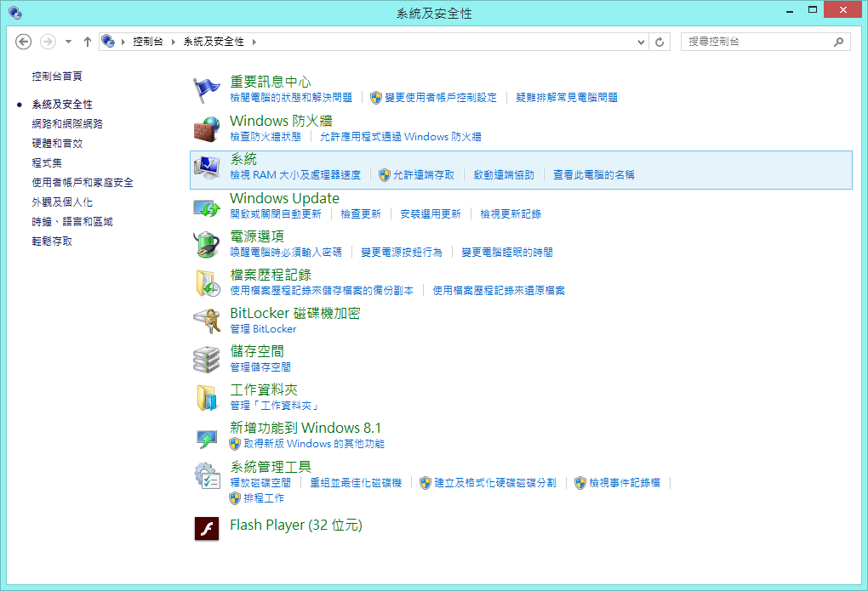Click the 疑難排解常見電腦問題 link
The height and width of the screenshot is (591, 868).
[x=567, y=98]
